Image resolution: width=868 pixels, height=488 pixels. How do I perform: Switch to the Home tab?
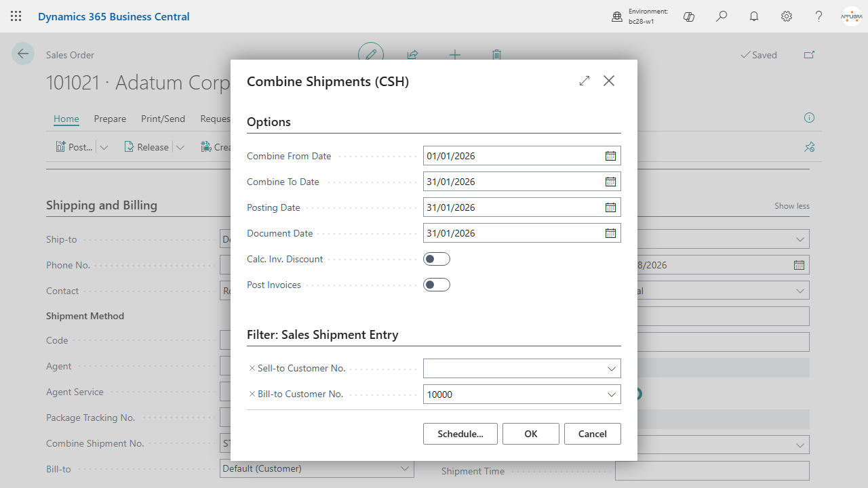click(66, 119)
